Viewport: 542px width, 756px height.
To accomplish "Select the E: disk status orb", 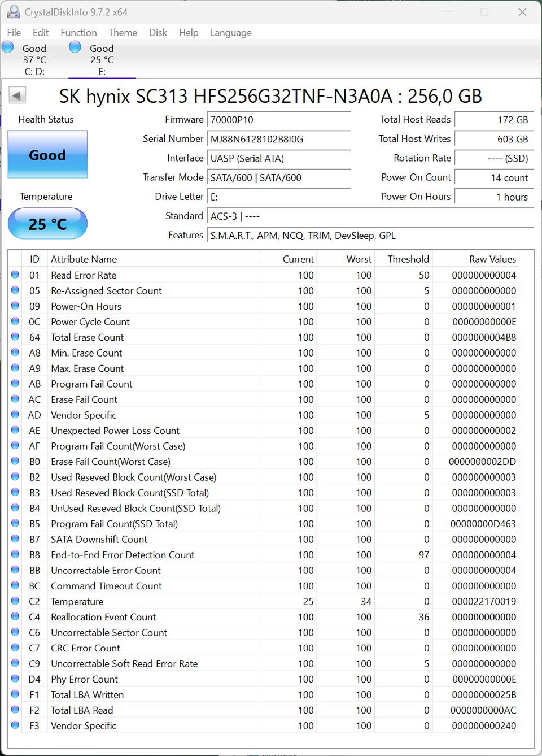I will pyautogui.click(x=75, y=47).
